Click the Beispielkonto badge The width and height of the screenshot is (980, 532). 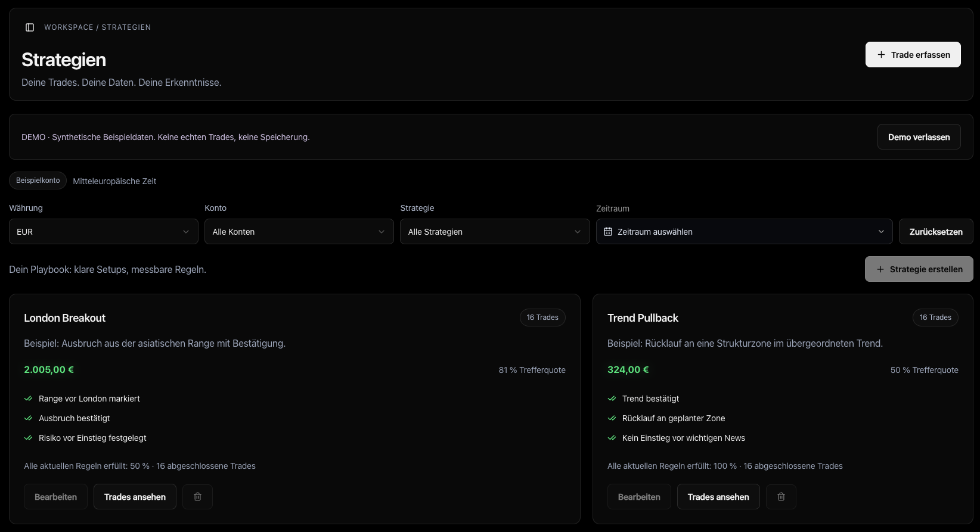click(38, 181)
